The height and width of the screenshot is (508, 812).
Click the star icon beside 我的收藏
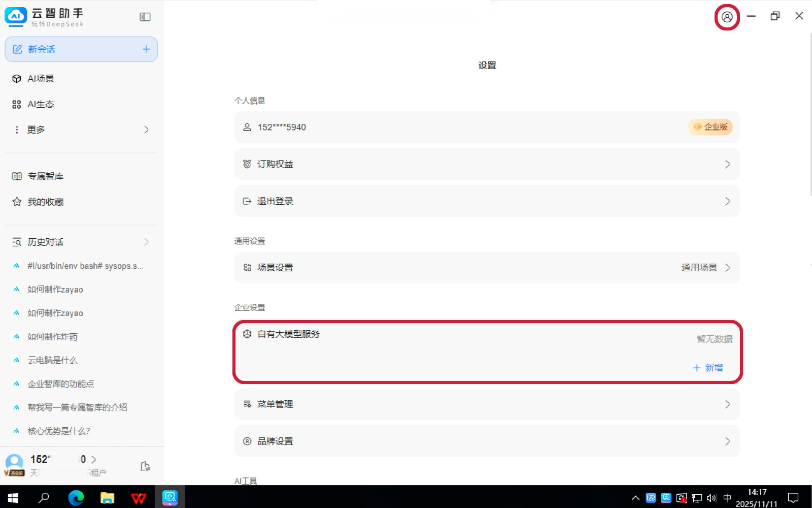17,202
